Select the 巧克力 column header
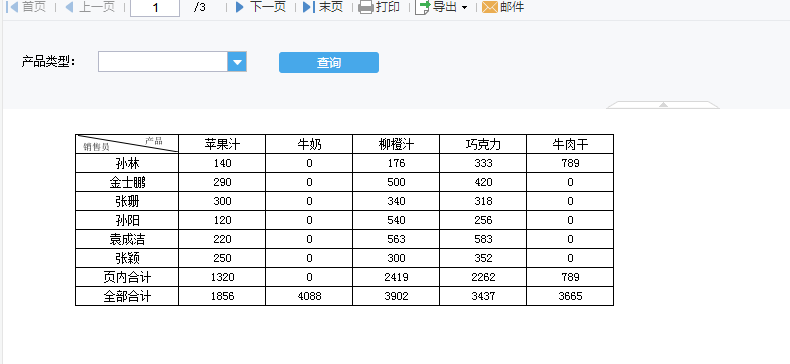 (483, 144)
